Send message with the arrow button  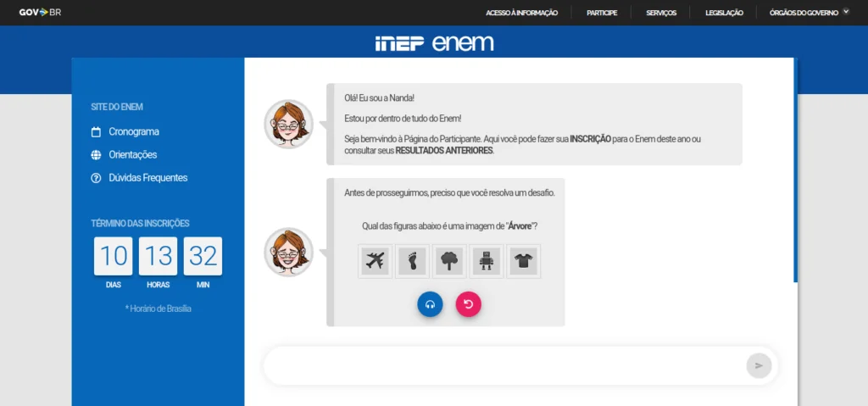[x=759, y=365]
